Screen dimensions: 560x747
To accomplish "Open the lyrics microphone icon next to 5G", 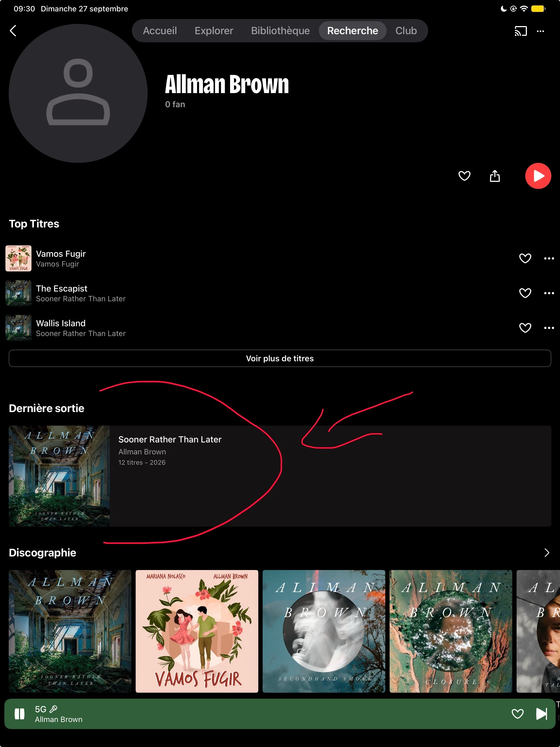I will click(53, 709).
